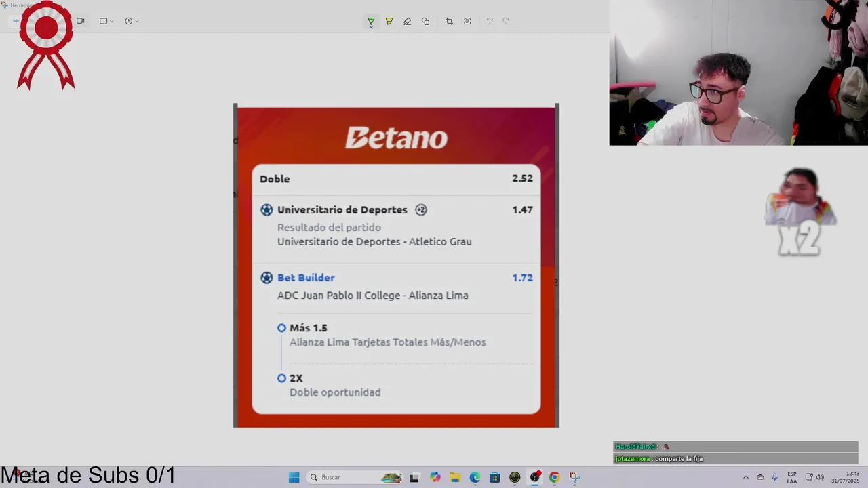Click 'Universitario de Deportes' selection title
Image resolution: width=868 pixels, height=488 pixels.
pyautogui.click(x=342, y=210)
